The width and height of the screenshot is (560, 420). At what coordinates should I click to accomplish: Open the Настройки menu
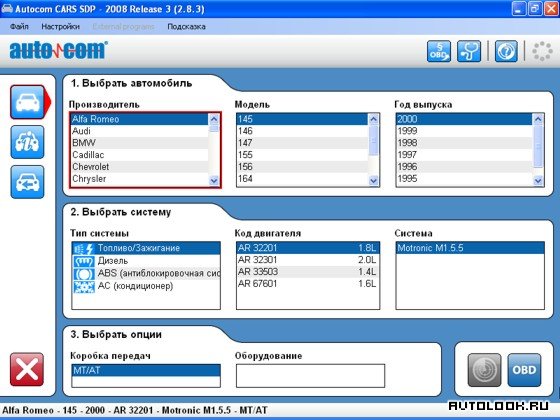pos(60,26)
